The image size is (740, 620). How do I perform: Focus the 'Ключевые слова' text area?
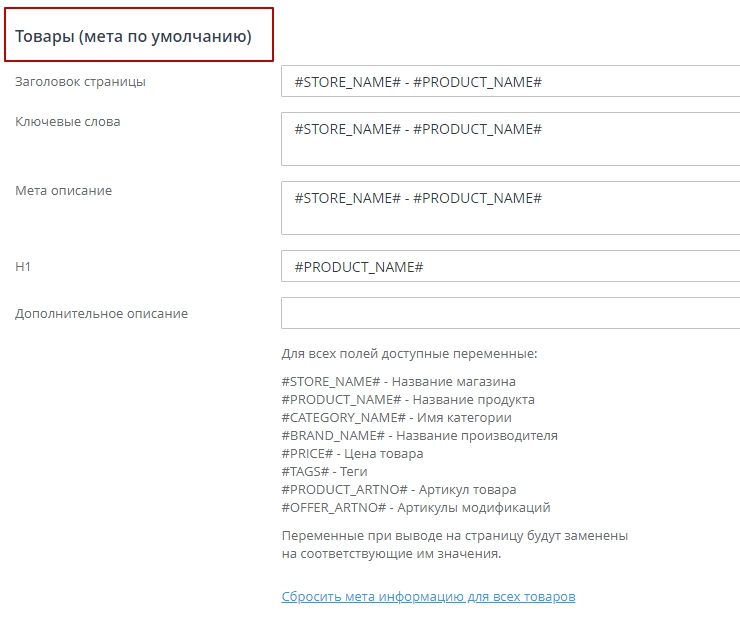pyautogui.click(x=510, y=139)
